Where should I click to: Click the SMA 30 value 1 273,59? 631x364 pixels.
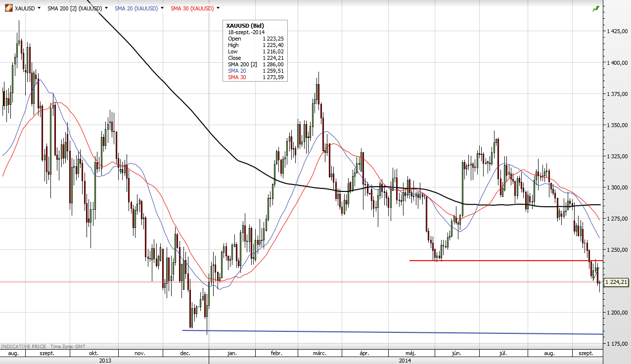[273, 77]
